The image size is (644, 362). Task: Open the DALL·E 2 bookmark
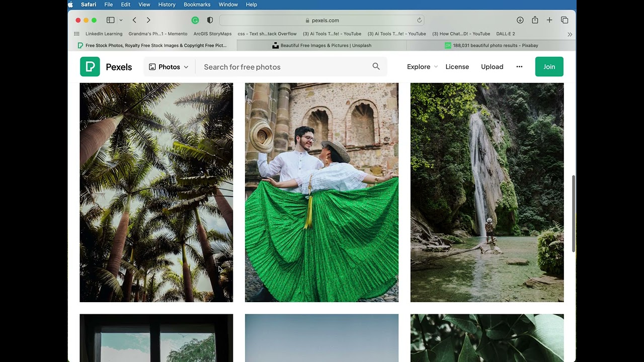506,34
